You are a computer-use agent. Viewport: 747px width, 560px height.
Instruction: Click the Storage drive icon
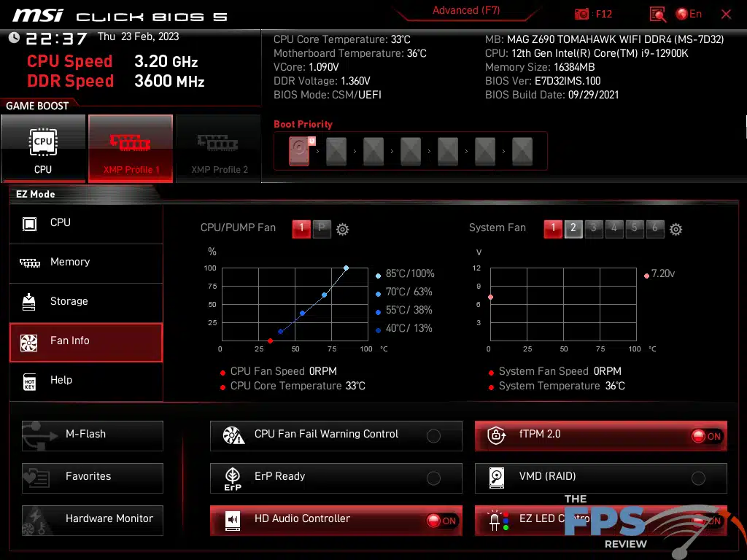[x=28, y=302]
